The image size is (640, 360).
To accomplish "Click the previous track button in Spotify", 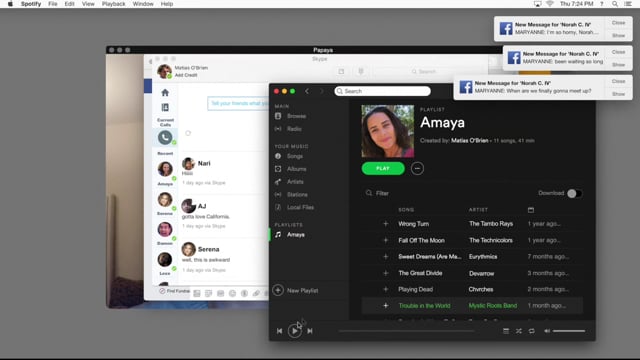I will 279,331.
